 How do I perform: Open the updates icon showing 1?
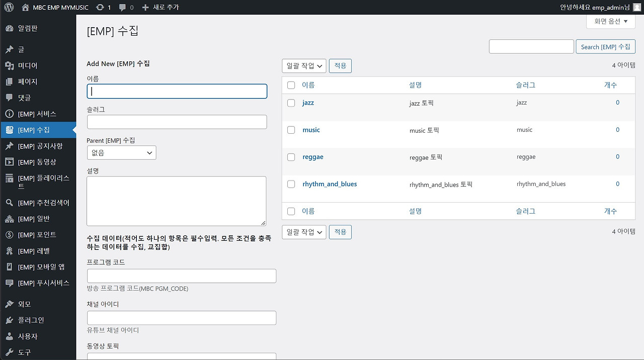click(x=100, y=7)
